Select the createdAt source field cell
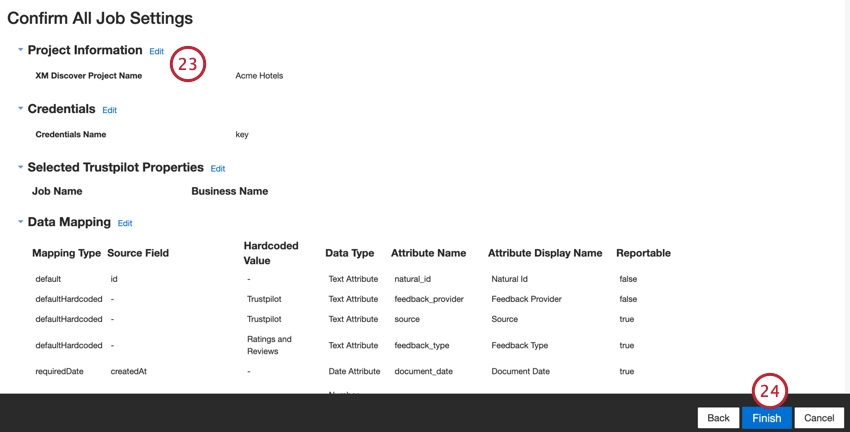Image resolution: width=850 pixels, height=432 pixels. click(128, 371)
